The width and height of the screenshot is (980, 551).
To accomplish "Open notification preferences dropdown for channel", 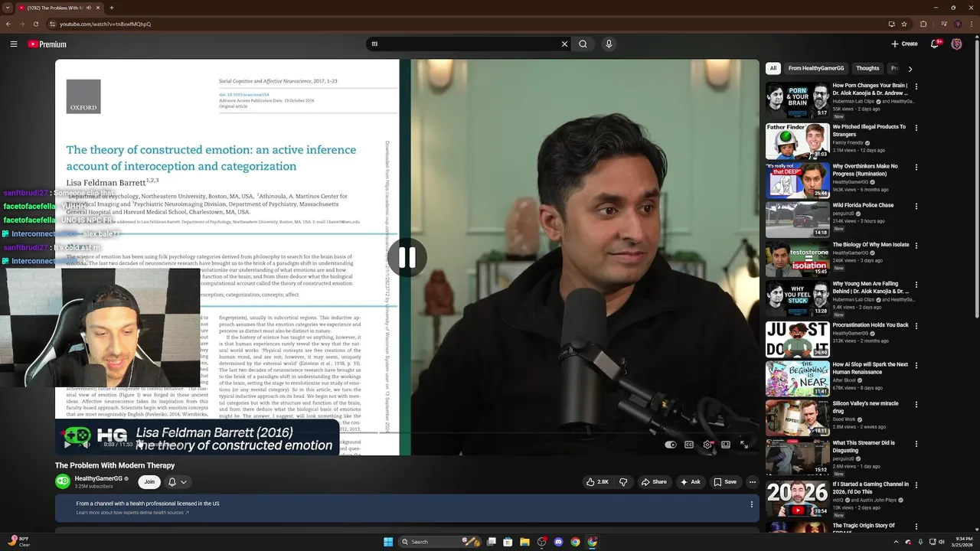I will 178,482.
